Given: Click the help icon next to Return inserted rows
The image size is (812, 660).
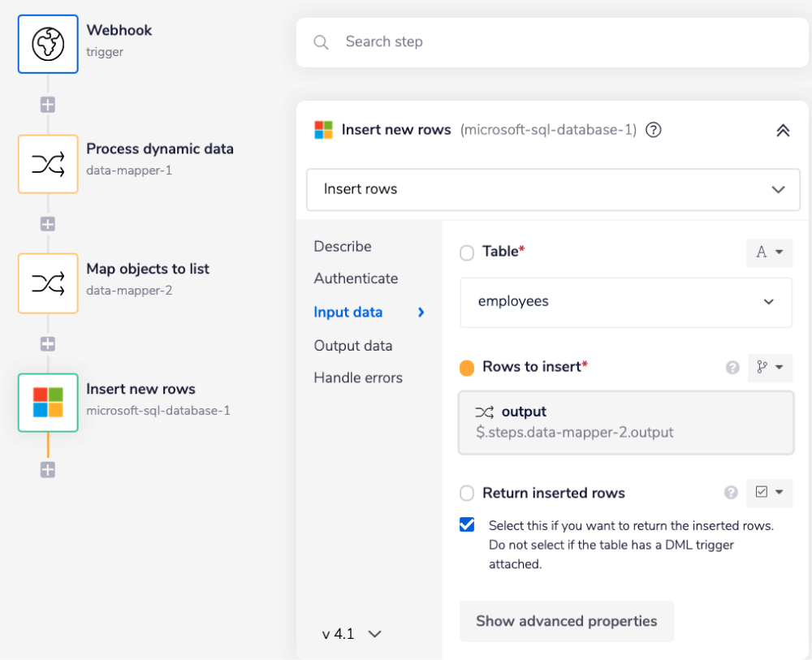Looking at the screenshot, I should pyautogui.click(x=732, y=493).
